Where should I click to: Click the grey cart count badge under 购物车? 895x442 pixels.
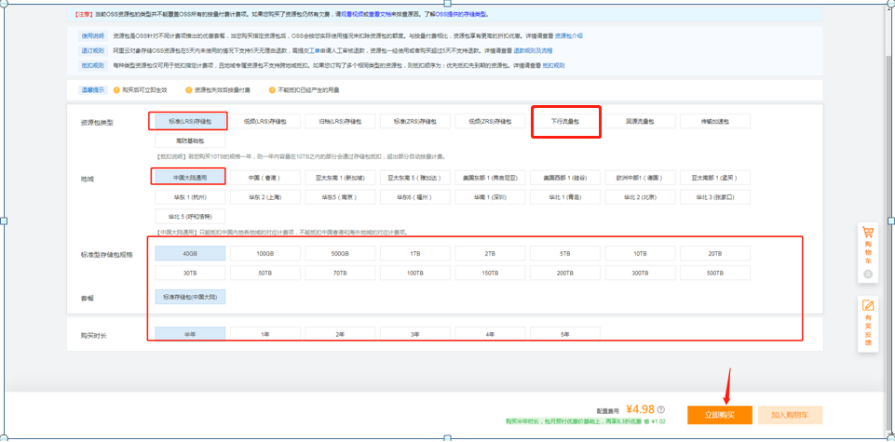coord(868,275)
